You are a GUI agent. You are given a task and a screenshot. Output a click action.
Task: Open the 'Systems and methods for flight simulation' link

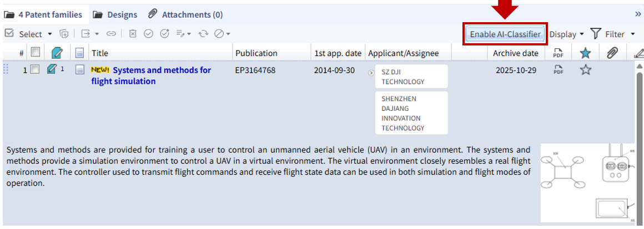click(151, 75)
